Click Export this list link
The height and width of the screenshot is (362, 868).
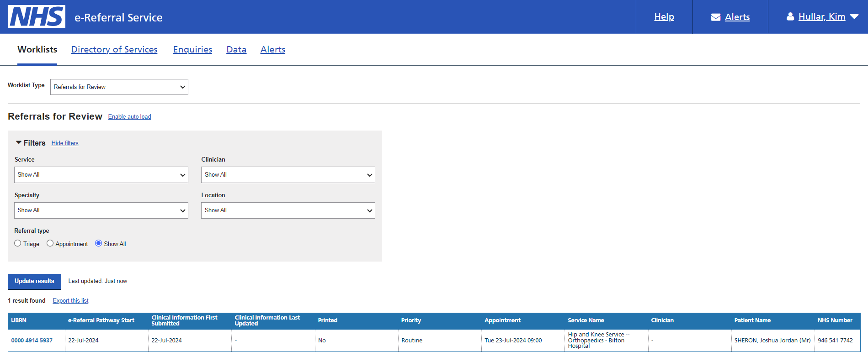tap(70, 301)
